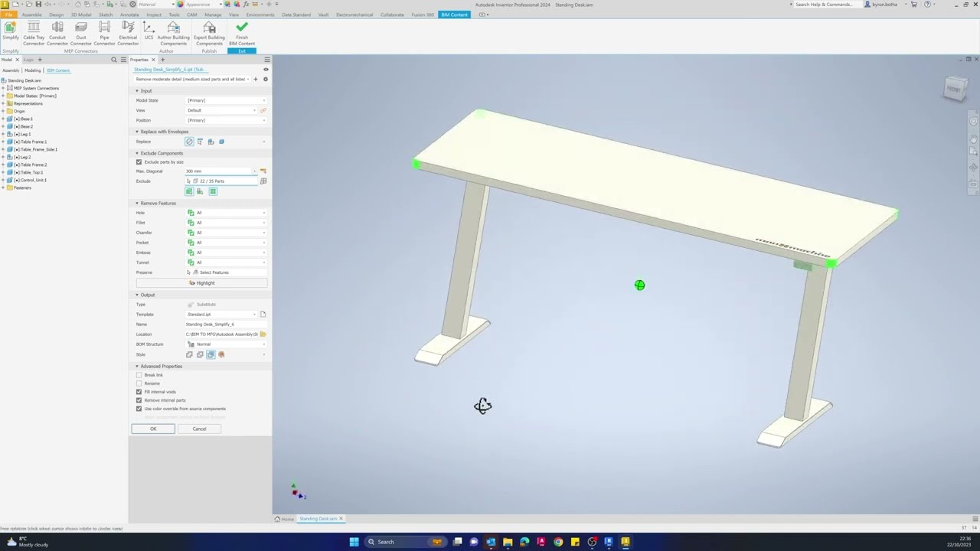980x551 pixels.
Task: Open the BOM Structure Normal dropdown
Action: (226, 344)
